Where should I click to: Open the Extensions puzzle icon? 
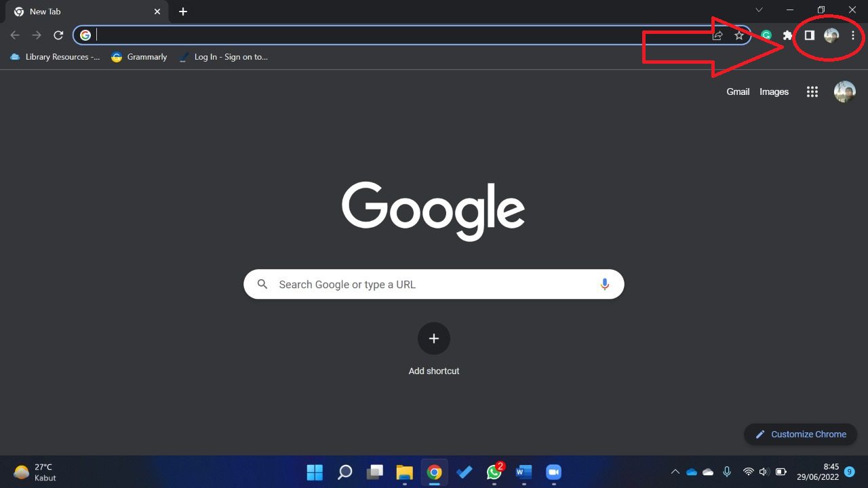point(787,35)
